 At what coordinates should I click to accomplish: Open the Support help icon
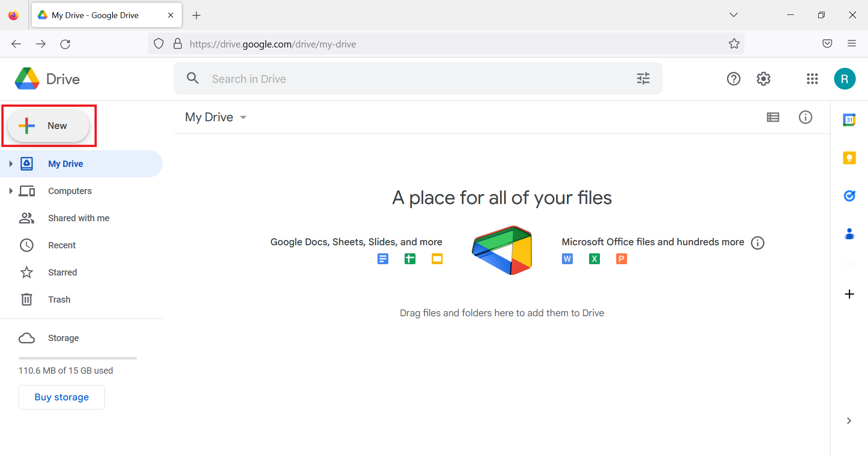click(734, 79)
